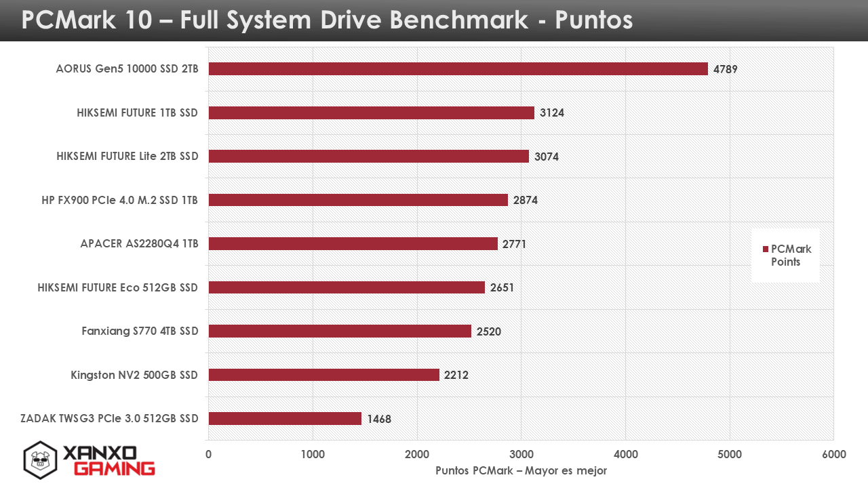This screenshot has height=488, width=868.
Task: Click the 4789 data label
Action: tap(725, 69)
